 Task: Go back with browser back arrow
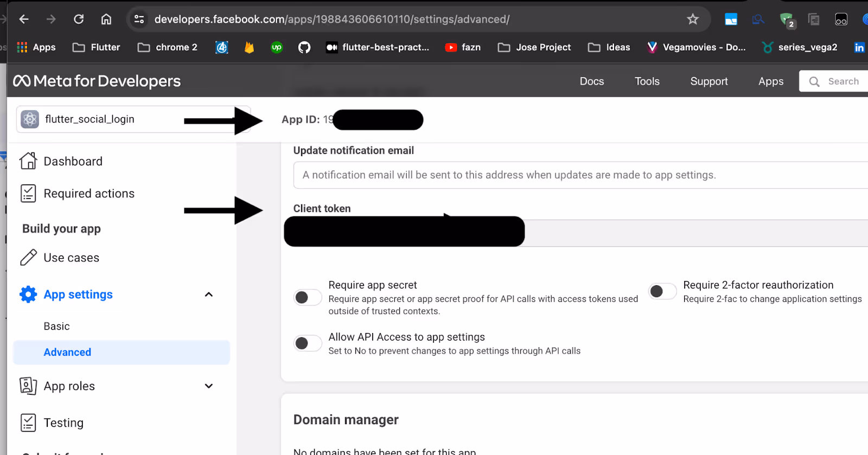24,20
